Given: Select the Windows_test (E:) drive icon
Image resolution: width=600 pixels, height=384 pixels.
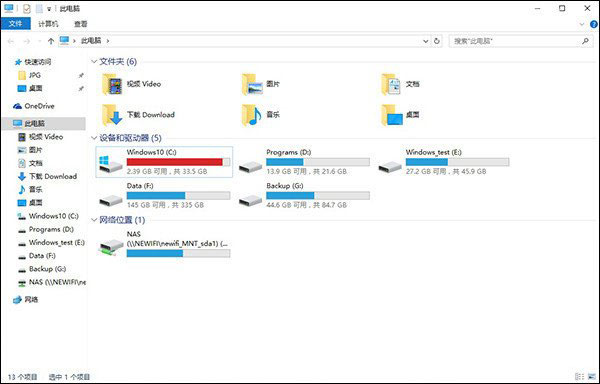Looking at the screenshot, I should [x=390, y=167].
